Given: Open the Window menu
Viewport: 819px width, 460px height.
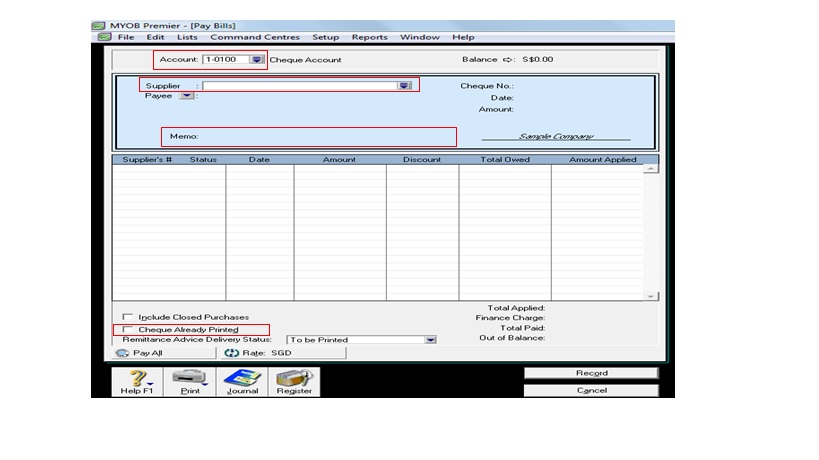Looking at the screenshot, I should [419, 37].
